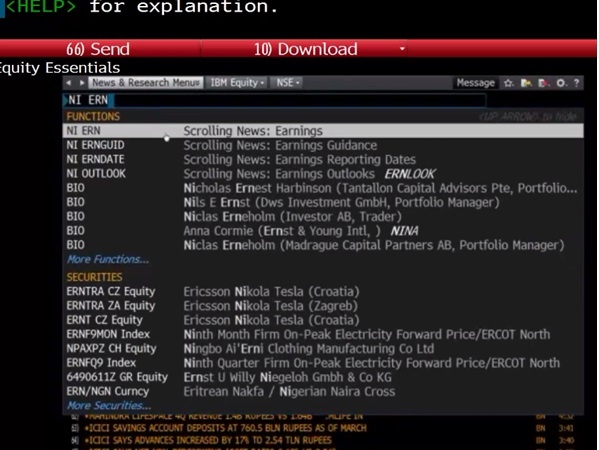
Task: Select 6490611Z GR Equity row
Action: pyautogui.click(x=323, y=377)
